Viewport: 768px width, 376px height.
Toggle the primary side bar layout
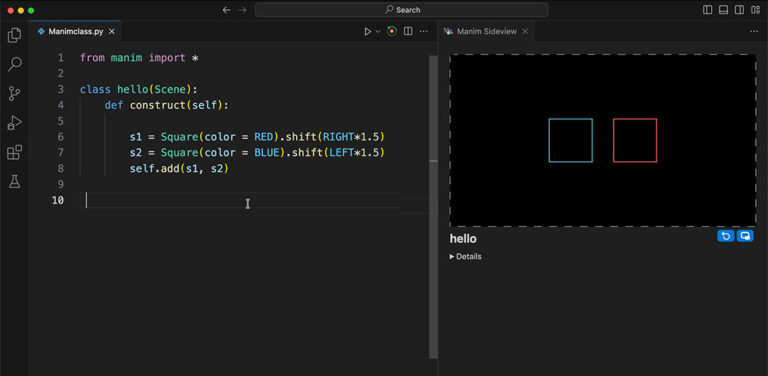click(707, 10)
